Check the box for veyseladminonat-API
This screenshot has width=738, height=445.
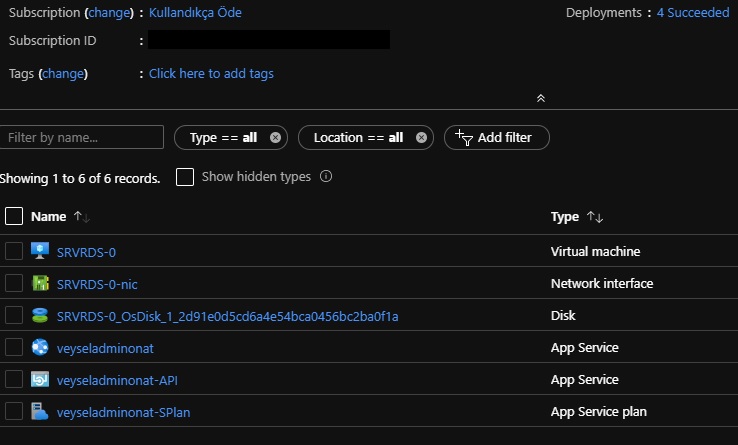[x=14, y=379]
